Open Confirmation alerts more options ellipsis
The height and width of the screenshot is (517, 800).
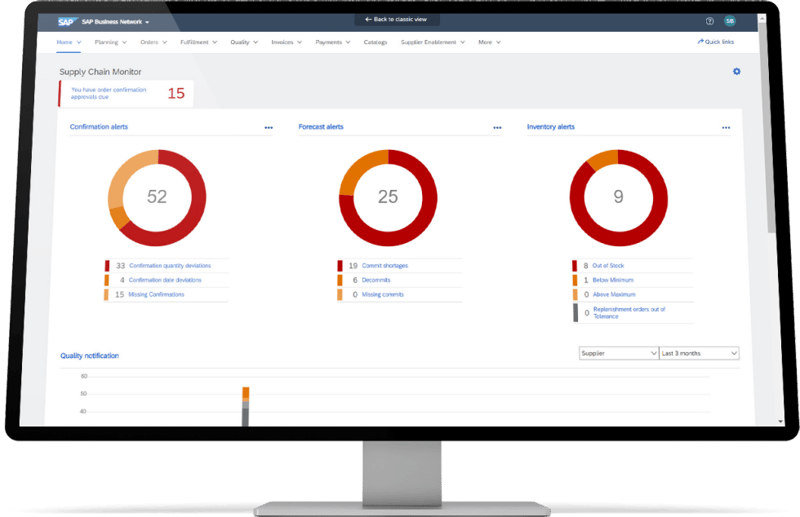coord(268,128)
